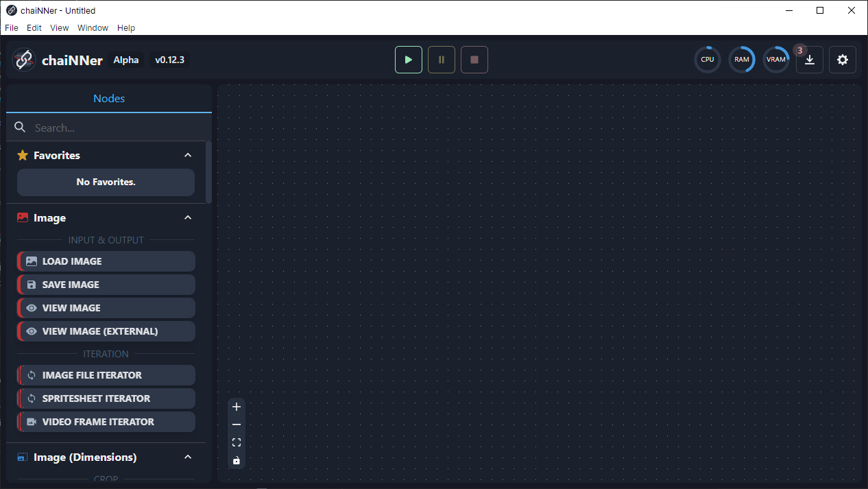Viewport: 868px width, 489px height.
Task: Run the chain with the green play icon
Action: 408,60
